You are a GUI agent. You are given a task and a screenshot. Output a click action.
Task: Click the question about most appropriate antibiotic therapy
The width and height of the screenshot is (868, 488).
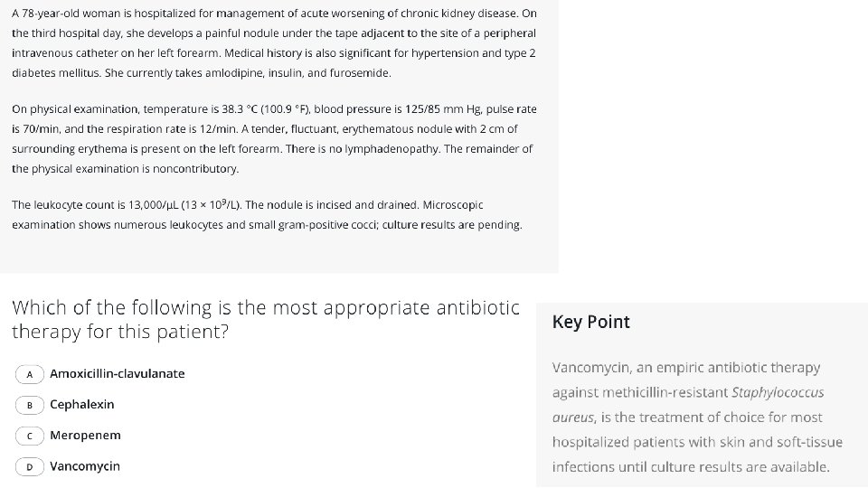pyautogui.click(x=265, y=319)
